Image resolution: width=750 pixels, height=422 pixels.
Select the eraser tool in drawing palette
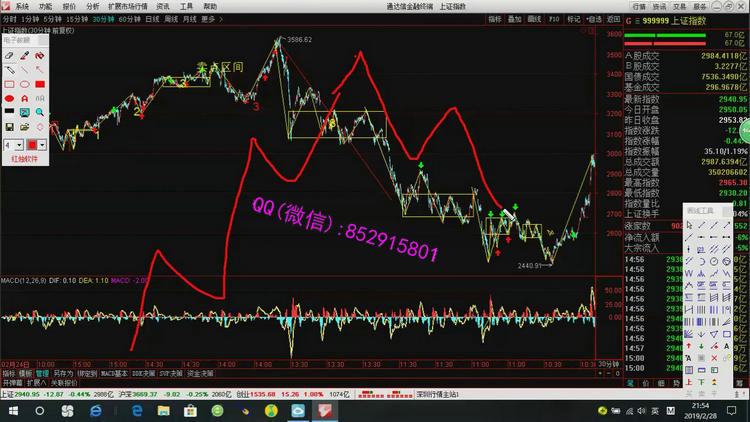(x=10, y=56)
